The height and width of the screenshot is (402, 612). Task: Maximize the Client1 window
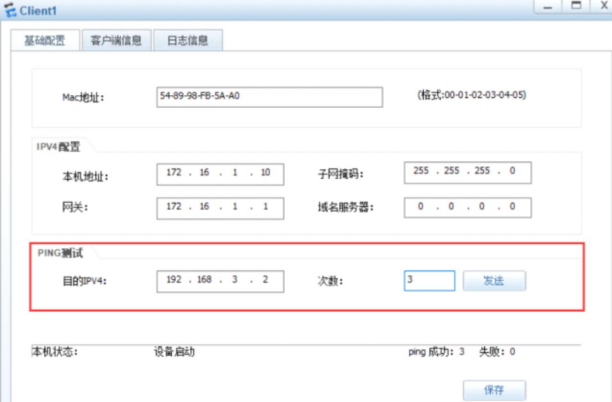[576, 6]
